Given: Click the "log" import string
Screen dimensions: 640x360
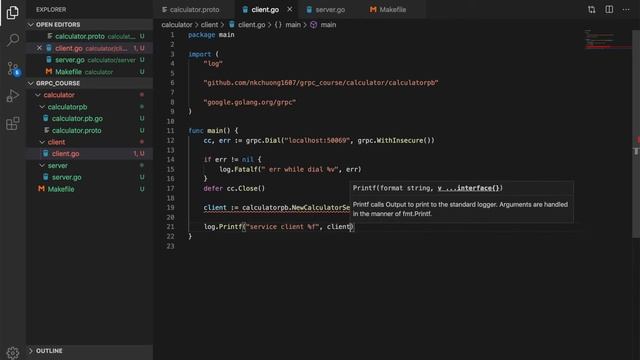Looking at the screenshot, I should (213, 64).
